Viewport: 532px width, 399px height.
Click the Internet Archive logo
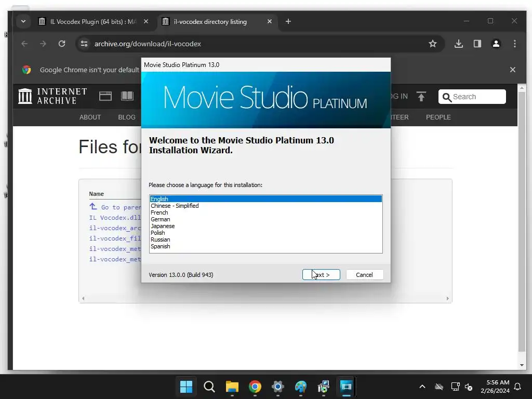coord(52,96)
